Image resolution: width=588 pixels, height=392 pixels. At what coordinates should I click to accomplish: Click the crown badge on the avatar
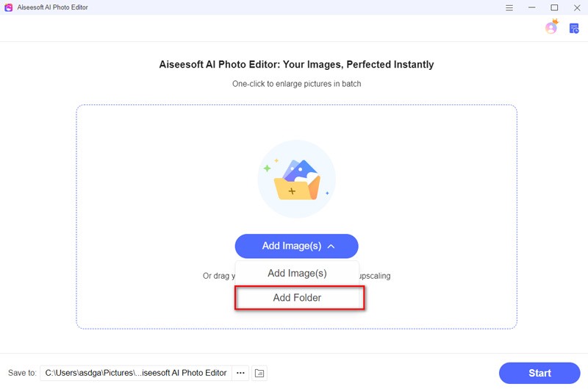coord(556,21)
